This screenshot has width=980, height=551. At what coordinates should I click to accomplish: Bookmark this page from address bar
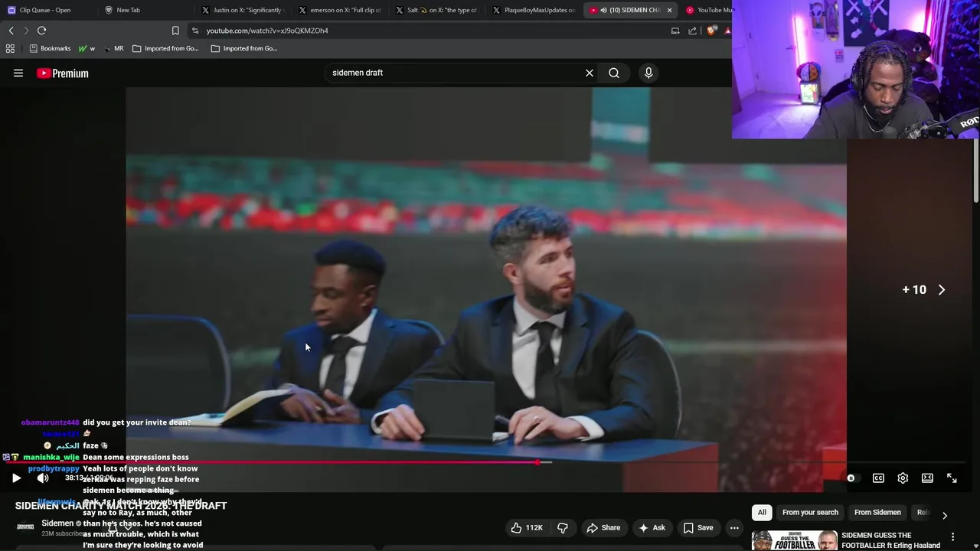(175, 31)
